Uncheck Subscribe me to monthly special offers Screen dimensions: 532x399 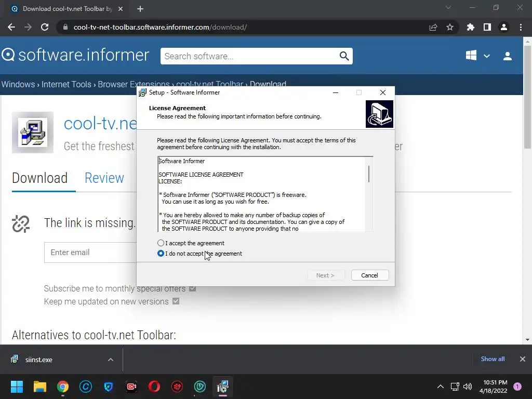[192, 288]
